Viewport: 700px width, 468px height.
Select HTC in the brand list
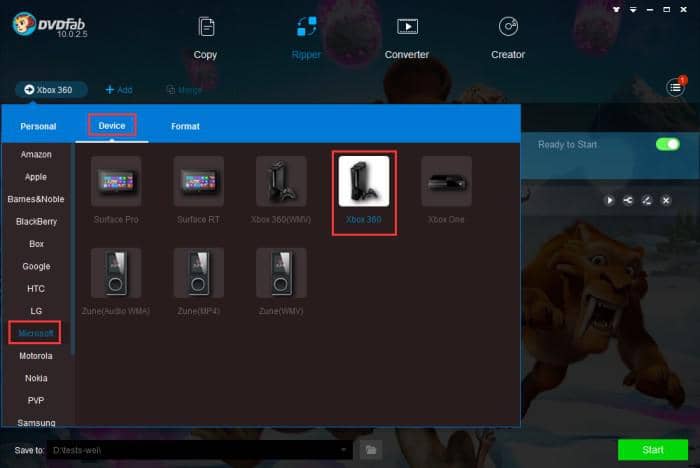[36, 289]
